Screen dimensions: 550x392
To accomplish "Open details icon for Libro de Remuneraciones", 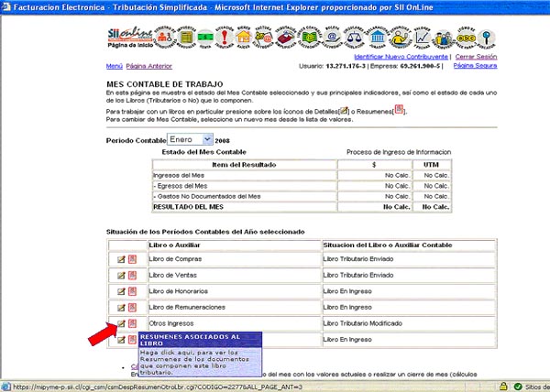I will 121,308.
